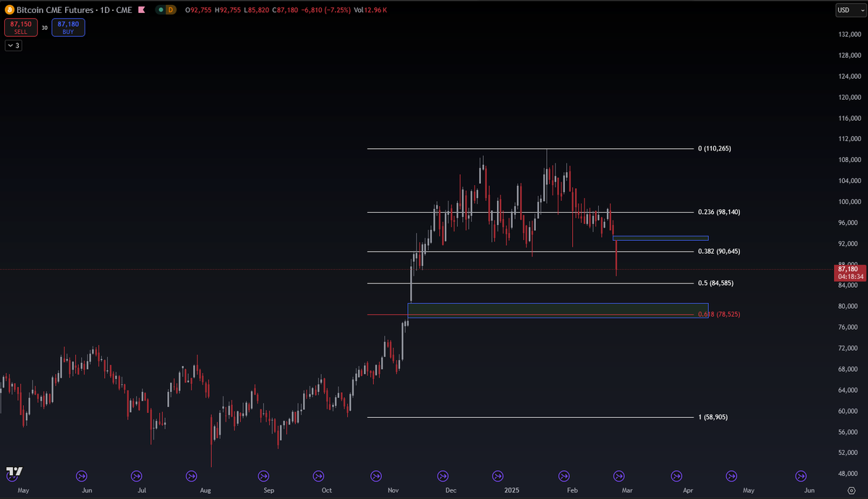Click the low value L85,820

(257, 10)
